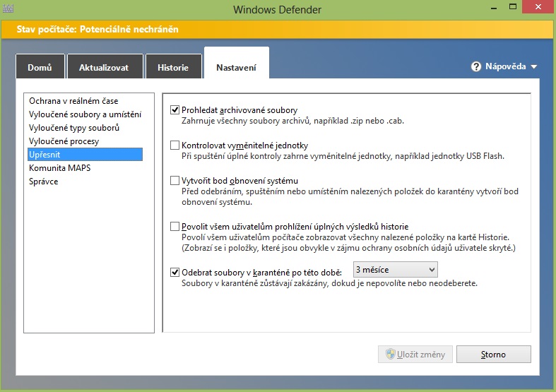Select the highlighted Upřesnit item
Image resolution: width=556 pixels, height=392 pixels.
(x=85, y=155)
